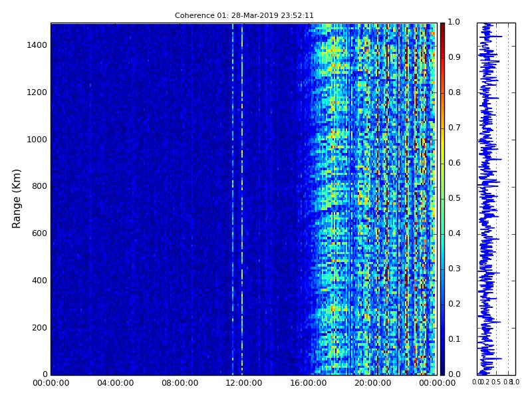
Task: Click the 04:00:00 time axis label
Action: [x=115, y=383]
